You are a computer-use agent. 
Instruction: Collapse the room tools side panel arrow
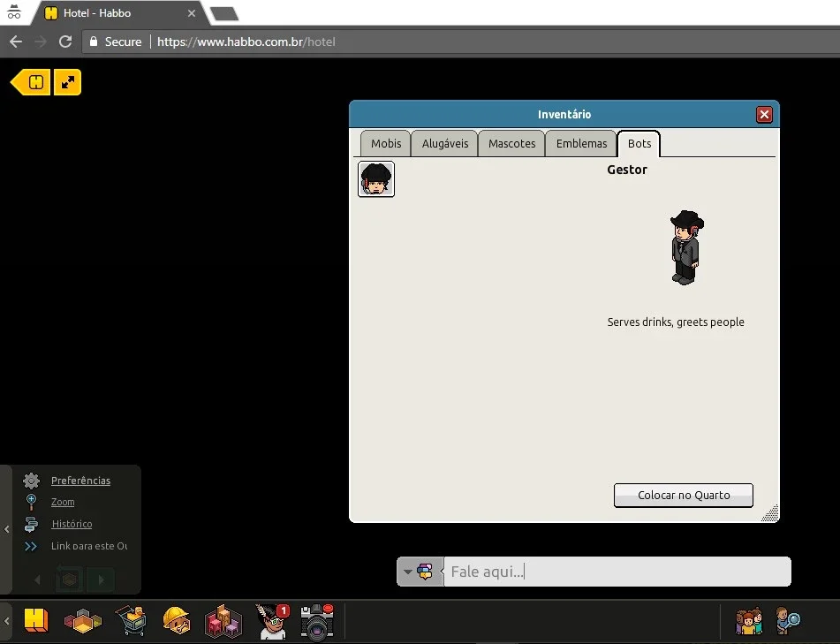point(6,529)
